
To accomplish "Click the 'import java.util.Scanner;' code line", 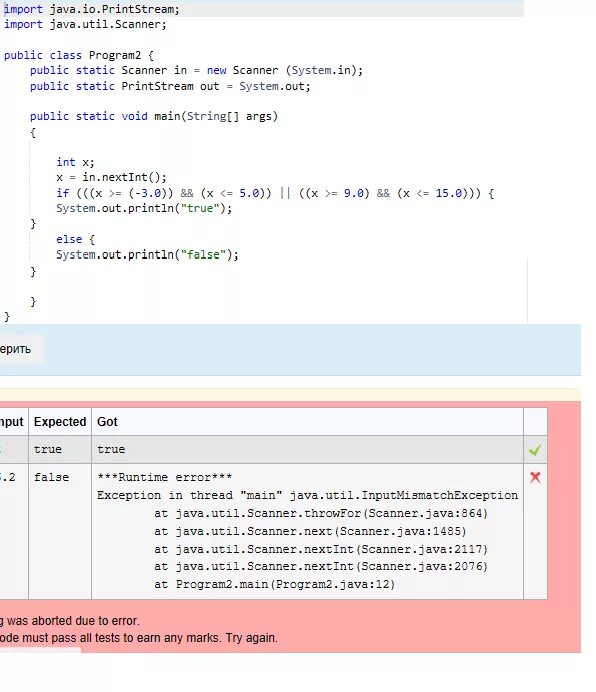I will (x=85, y=24).
